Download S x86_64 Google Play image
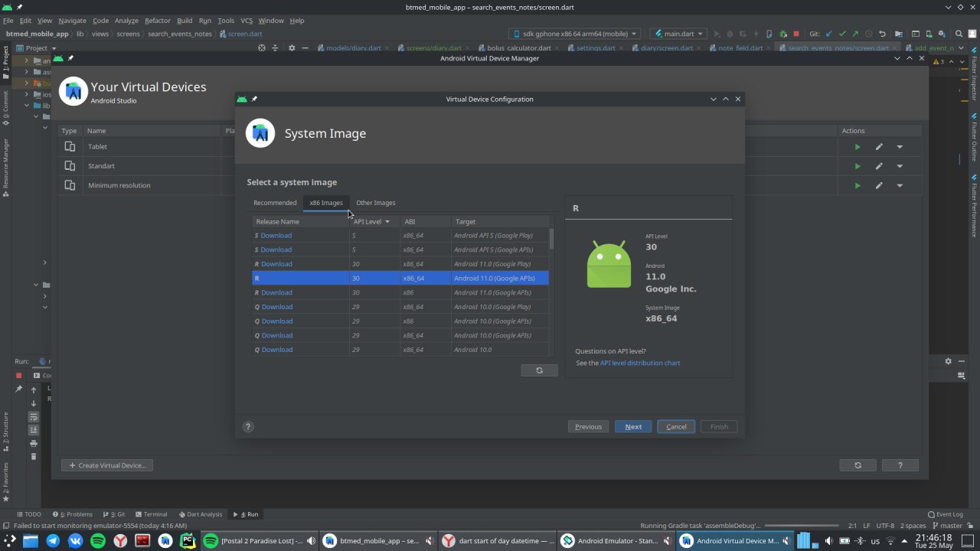This screenshot has height=551, width=980. (x=276, y=236)
